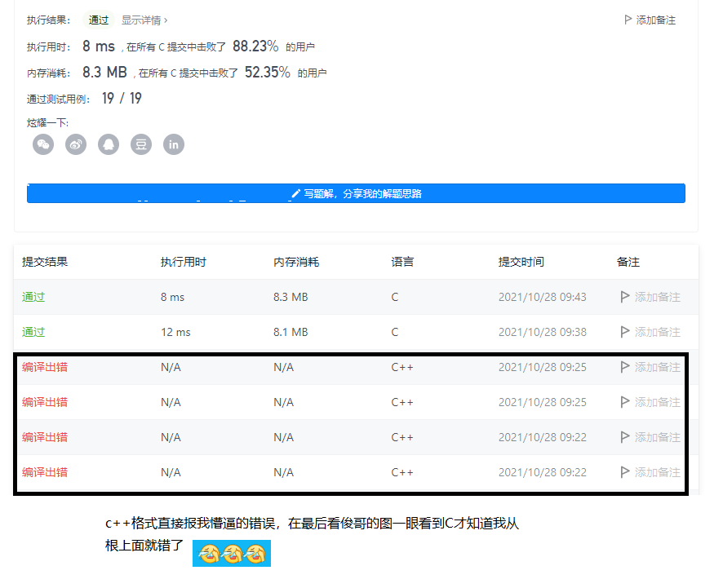Click the 备注 column header
The height and width of the screenshot is (588, 723).
[628, 262]
